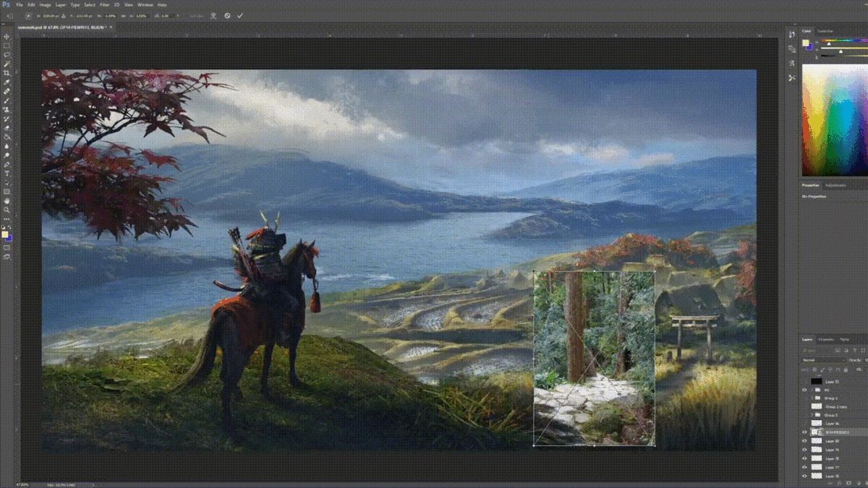Image resolution: width=868 pixels, height=488 pixels.
Task: Select the Dodge tool
Action: tap(7, 155)
